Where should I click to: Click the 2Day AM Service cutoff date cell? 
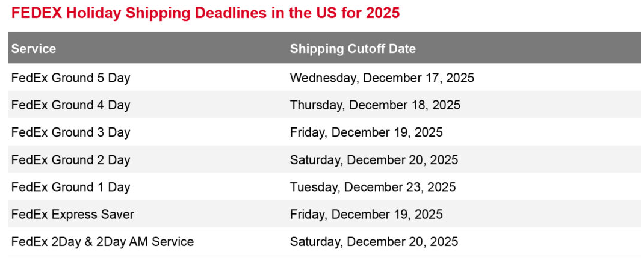click(x=374, y=242)
